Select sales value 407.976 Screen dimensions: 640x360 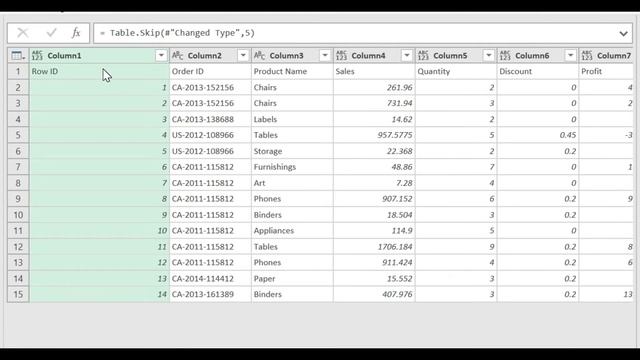click(374, 294)
